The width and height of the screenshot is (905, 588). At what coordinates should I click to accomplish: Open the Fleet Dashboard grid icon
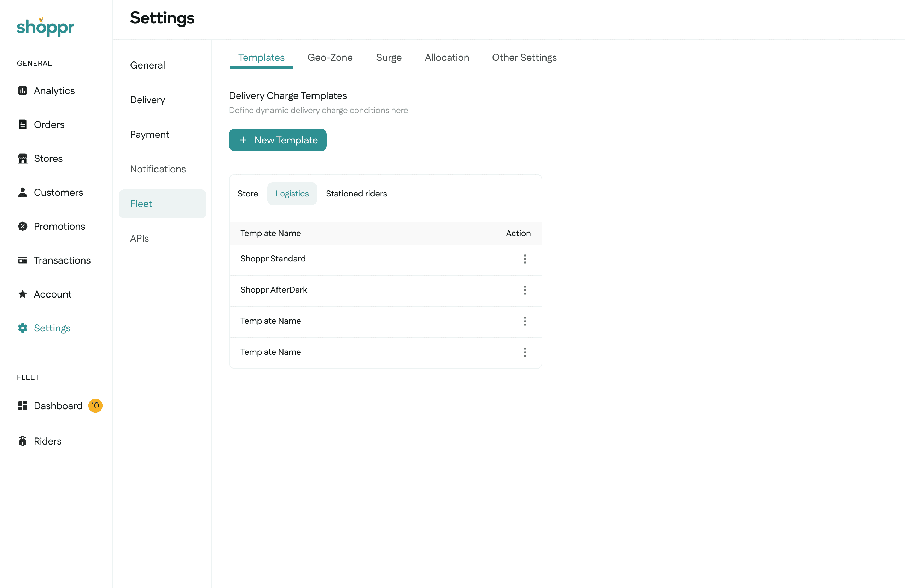coord(22,406)
